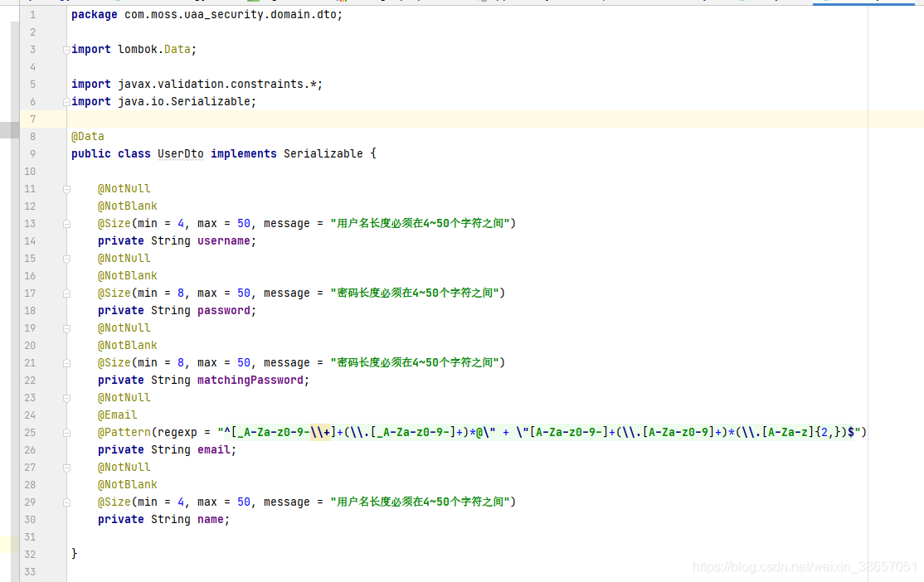
Task: Click line number 9 in the gutter
Action: (x=32, y=153)
